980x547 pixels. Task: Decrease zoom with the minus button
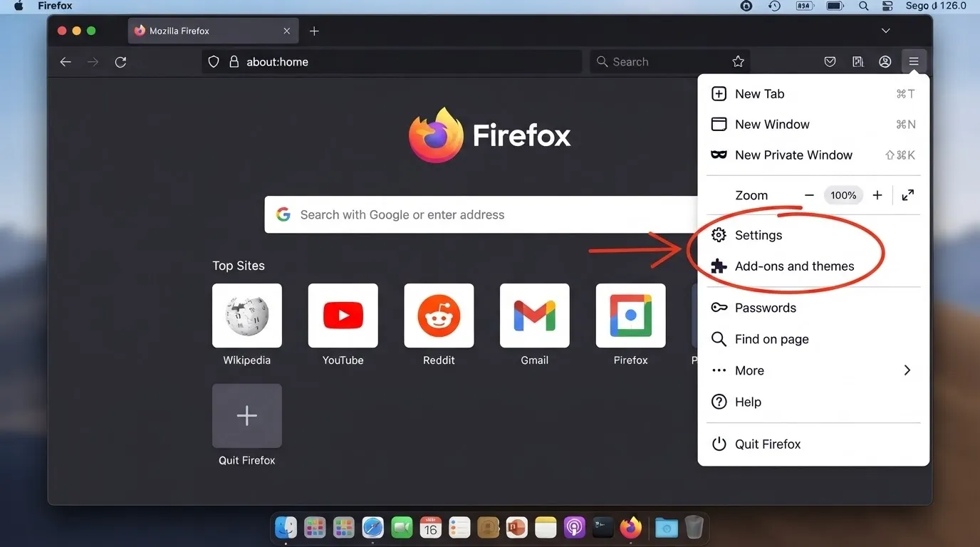click(x=809, y=195)
